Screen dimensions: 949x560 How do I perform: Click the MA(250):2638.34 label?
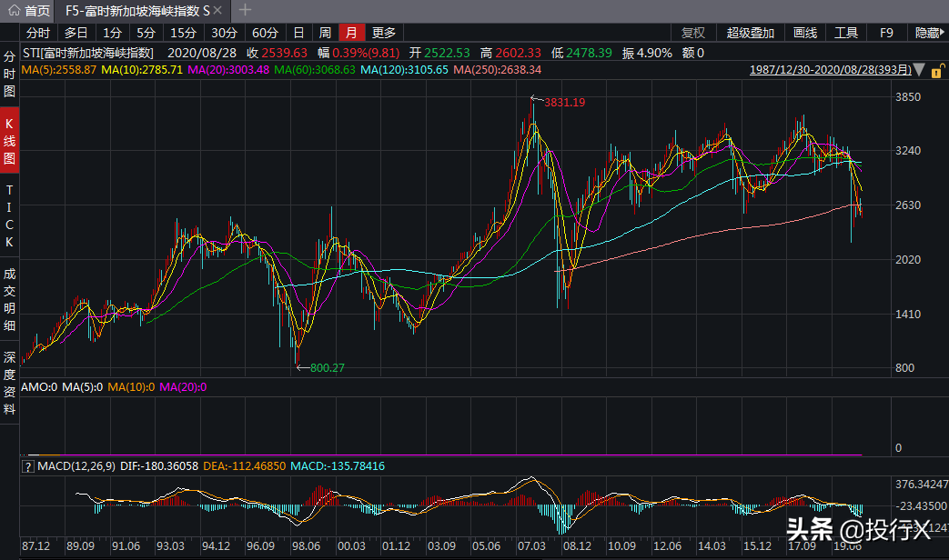pos(498,70)
